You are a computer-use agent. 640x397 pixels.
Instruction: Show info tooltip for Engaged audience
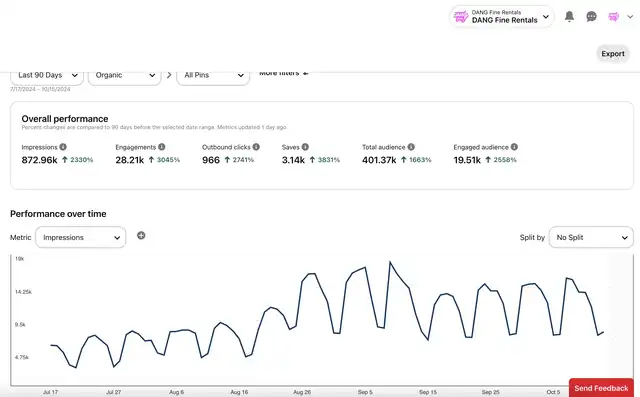(x=514, y=147)
